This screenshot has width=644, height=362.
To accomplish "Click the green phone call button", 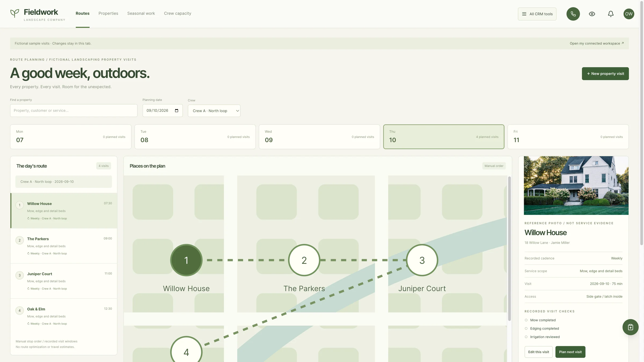I will pyautogui.click(x=573, y=14).
